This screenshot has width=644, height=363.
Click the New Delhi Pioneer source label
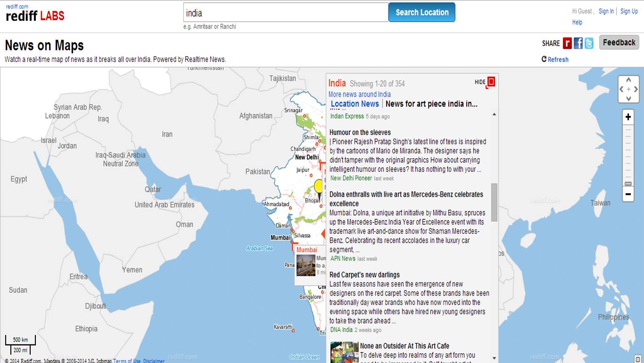351,178
